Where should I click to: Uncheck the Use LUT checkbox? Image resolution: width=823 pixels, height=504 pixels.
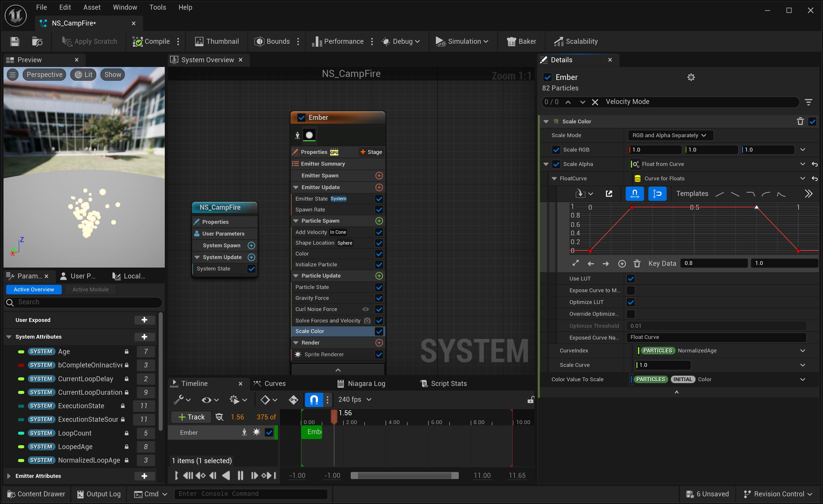click(631, 278)
